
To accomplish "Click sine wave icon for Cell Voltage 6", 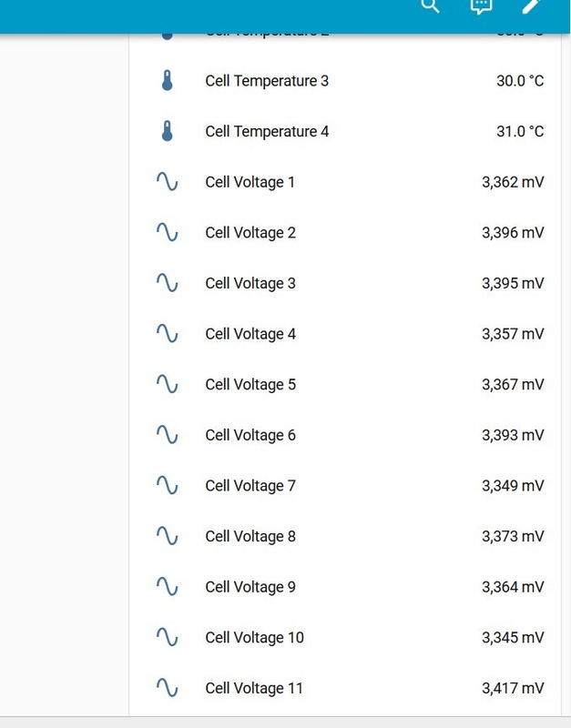I will [167, 435].
